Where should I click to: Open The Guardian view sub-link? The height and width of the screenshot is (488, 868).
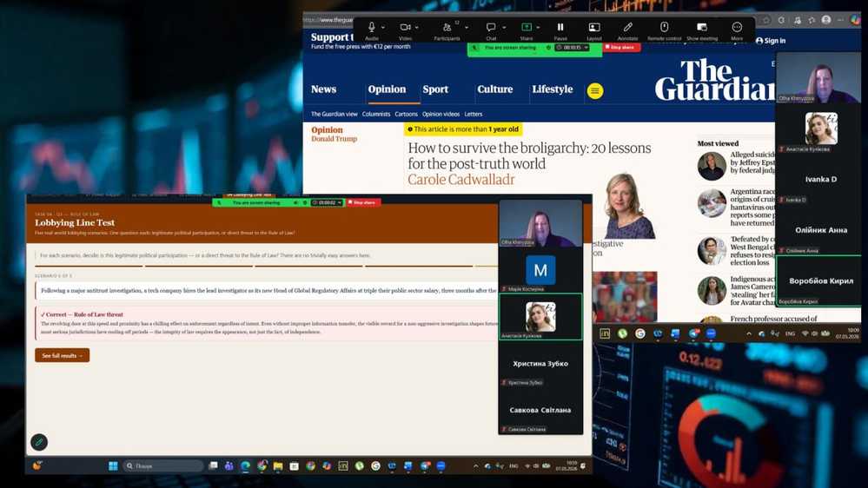pos(334,114)
